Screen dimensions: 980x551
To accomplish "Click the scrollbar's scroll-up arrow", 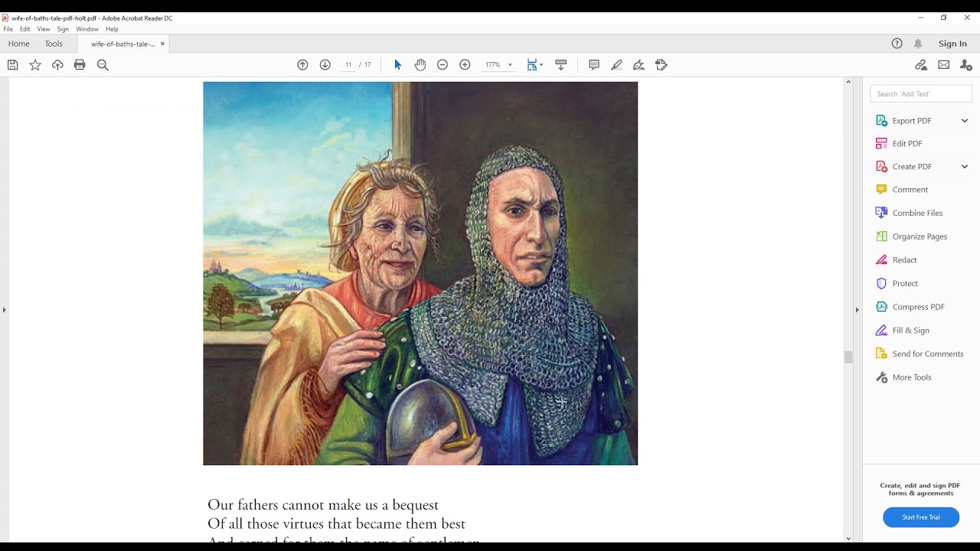I will click(848, 82).
